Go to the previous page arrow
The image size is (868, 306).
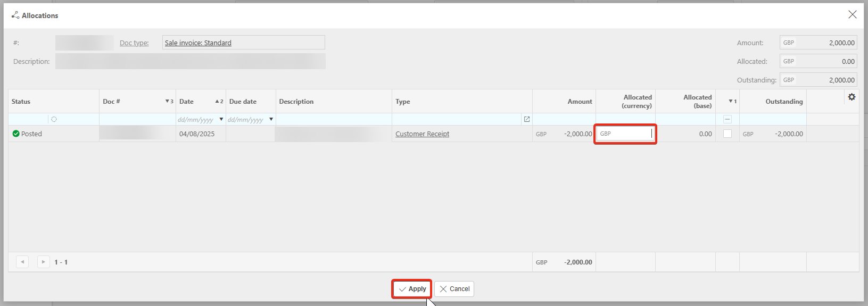pos(22,262)
